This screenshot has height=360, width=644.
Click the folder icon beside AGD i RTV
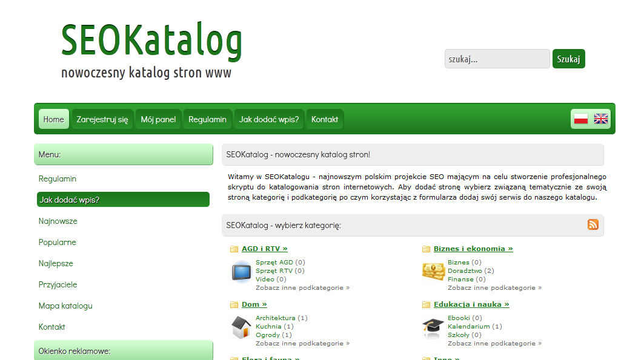click(x=234, y=249)
